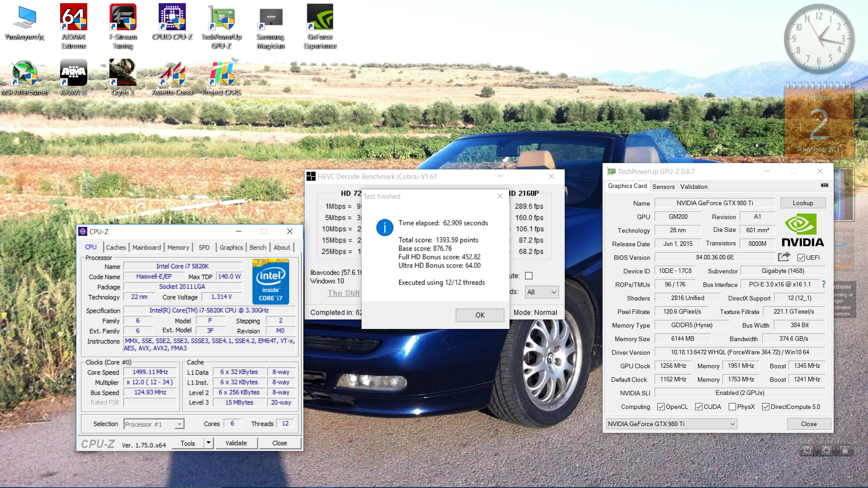
Task: Select the Crysis 3 desktop icon
Action: pos(123,77)
